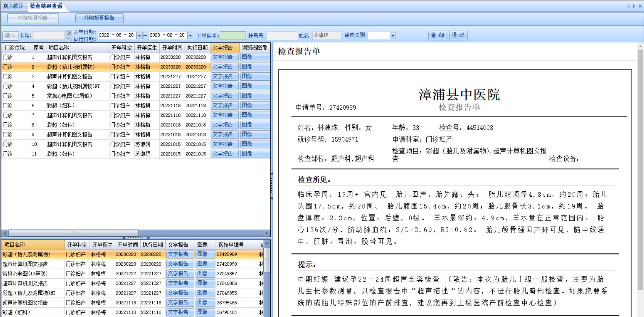
Task: Click the 图像 button in 序号 5 row
Action: click(255, 96)
